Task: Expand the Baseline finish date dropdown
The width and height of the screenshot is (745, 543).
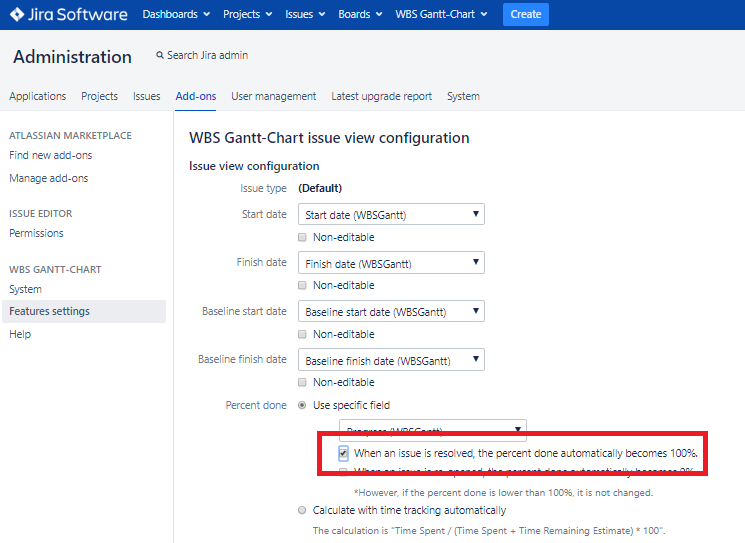Action: click(391, 360)
